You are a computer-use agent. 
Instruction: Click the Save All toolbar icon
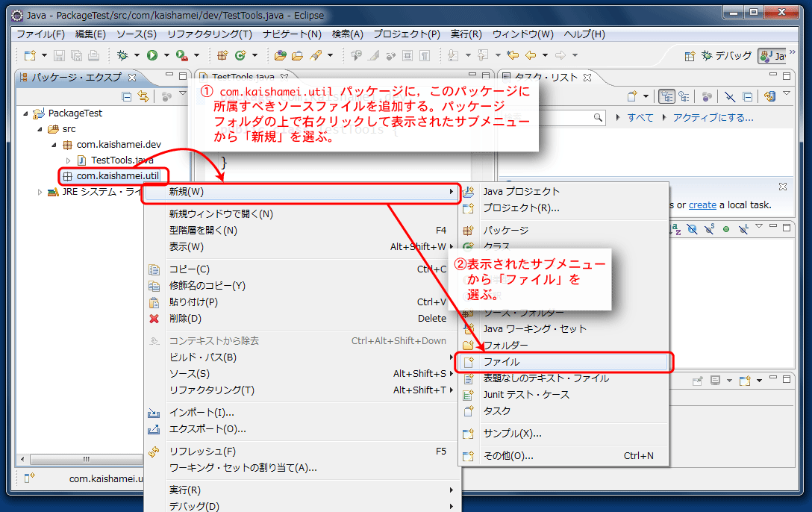[77, 55]
